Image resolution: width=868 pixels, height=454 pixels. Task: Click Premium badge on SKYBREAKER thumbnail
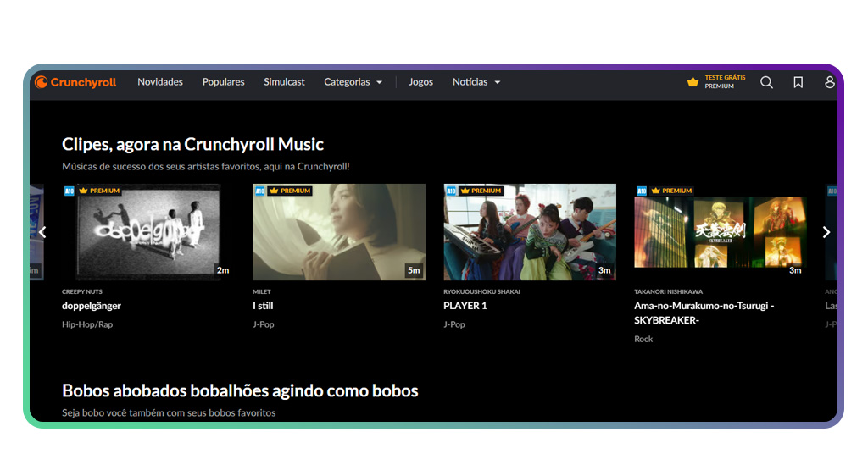tap(671, 191)
